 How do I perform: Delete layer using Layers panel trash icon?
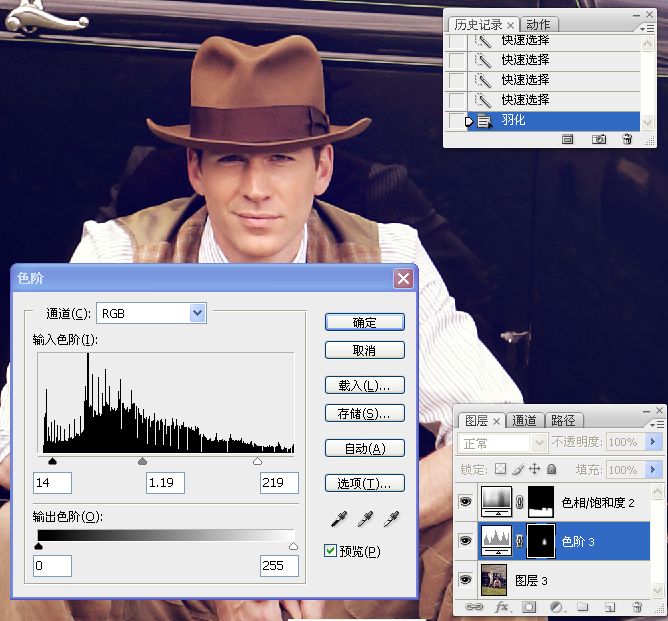(x=637, y=607)
